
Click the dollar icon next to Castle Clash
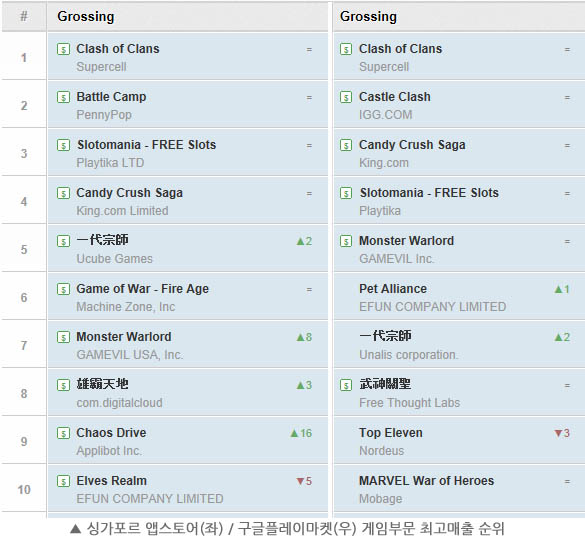[346, 97]
